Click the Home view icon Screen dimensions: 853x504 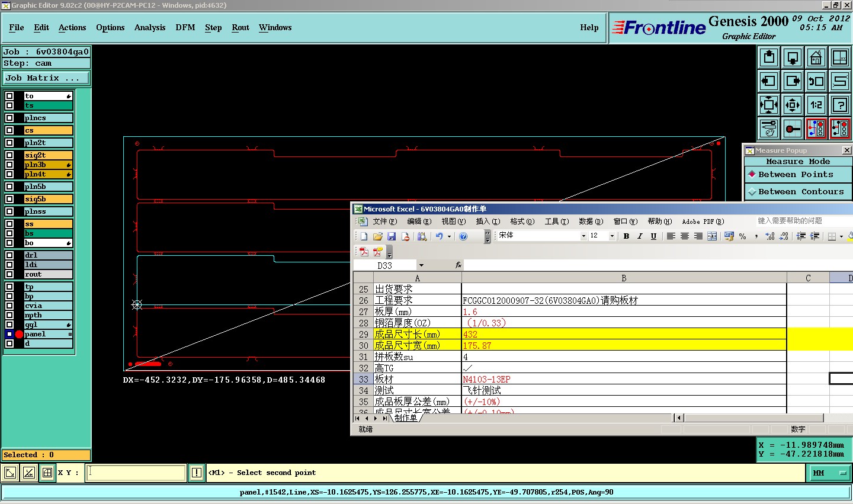point(816,57)
